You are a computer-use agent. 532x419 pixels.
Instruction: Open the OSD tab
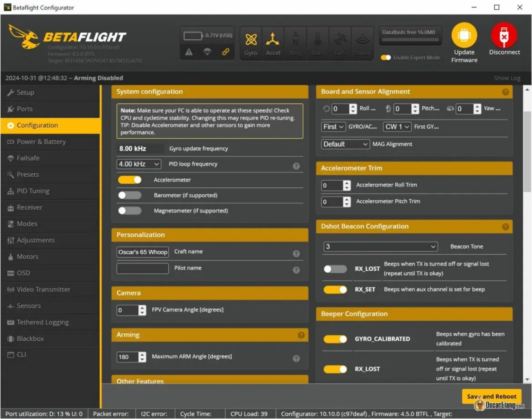50,273
